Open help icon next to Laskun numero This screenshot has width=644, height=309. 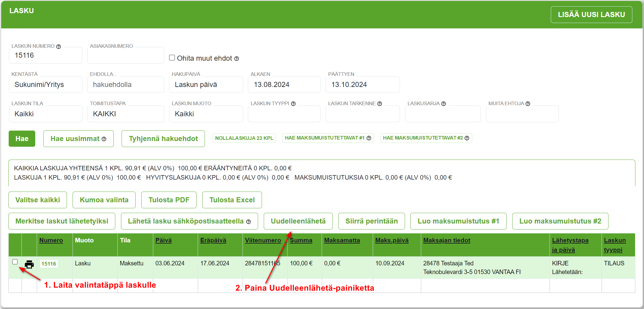tap(59, 46)
